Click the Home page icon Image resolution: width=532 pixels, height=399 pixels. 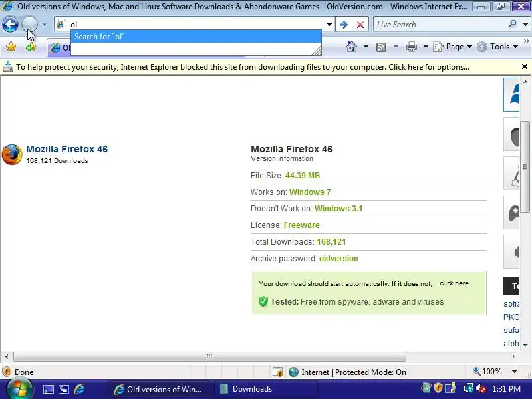point(352,47)
